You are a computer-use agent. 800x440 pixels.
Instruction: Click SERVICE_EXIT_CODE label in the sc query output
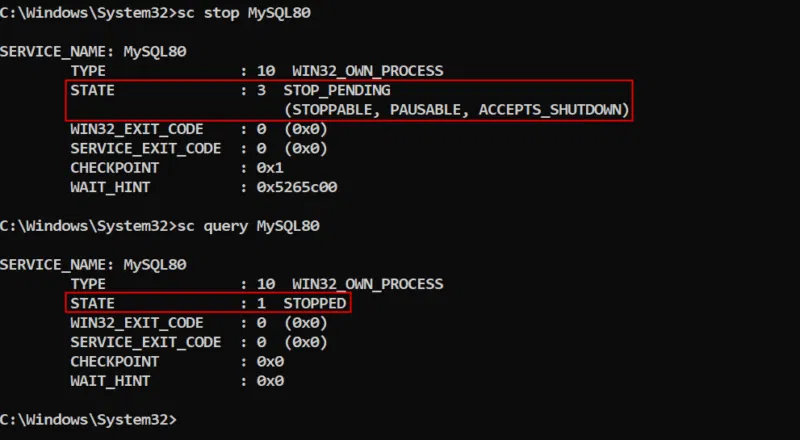click(145, 342)
